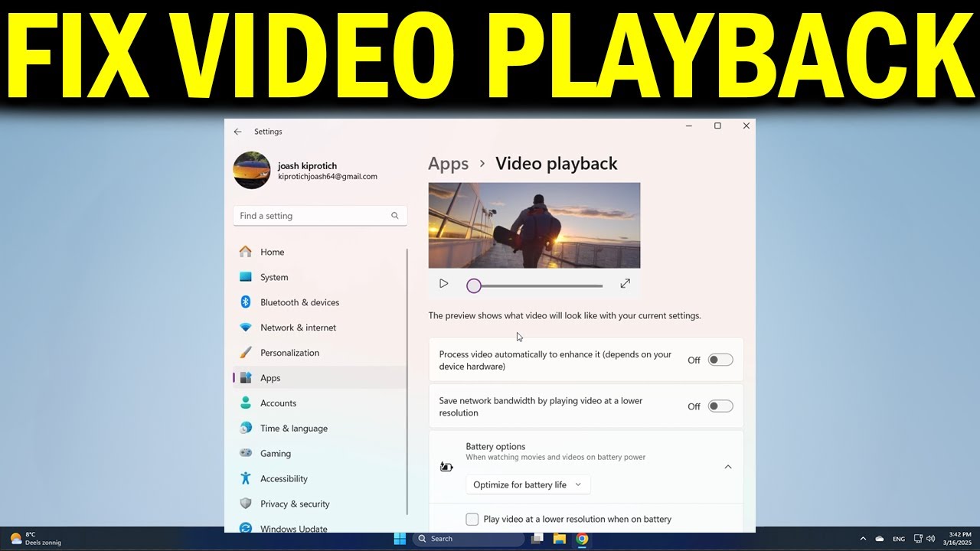This screenshot has width=980, height=551.
Task: Open Accessibility settings page
Action: [320, 478]
